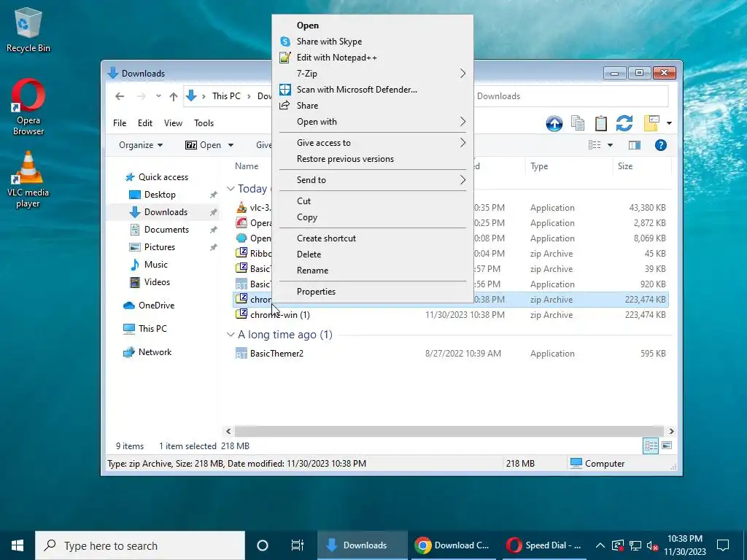
Task: Launch Opera Browser desktop shortcut
Action: point(28,107)
